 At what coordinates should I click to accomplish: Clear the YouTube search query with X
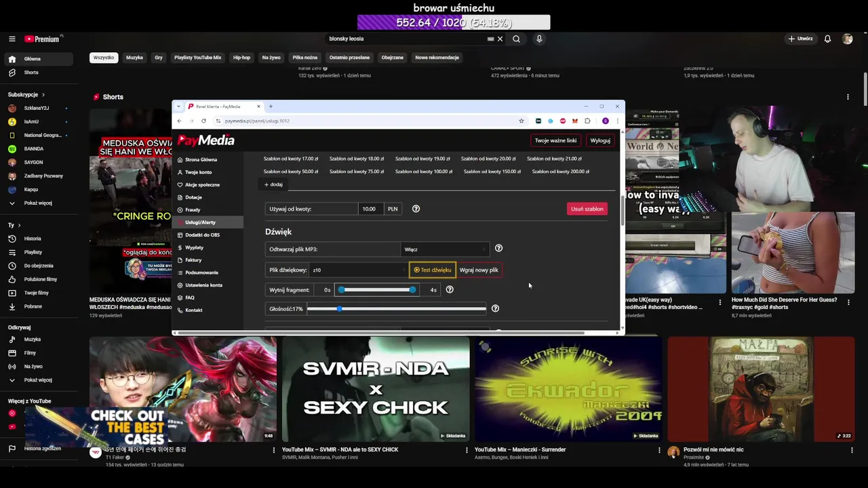500,39
